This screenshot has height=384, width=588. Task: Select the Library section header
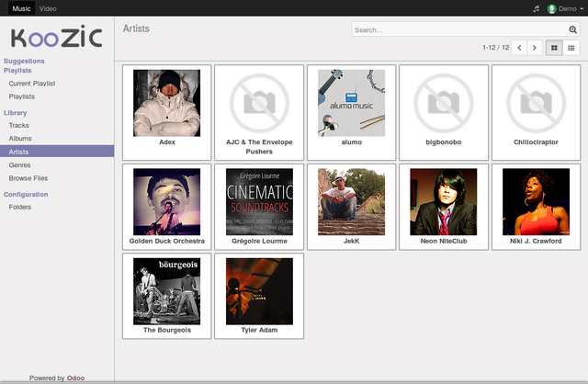pos(15,112)
